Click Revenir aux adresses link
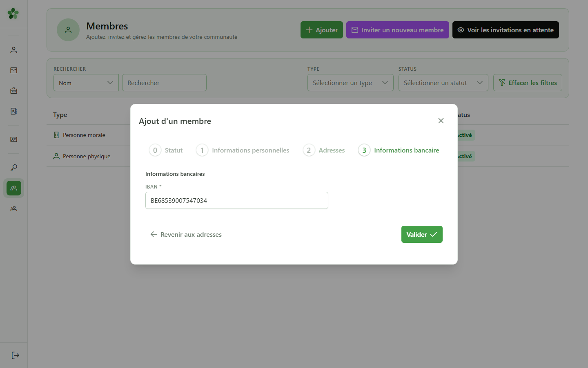Image resolution: width=588 pixels, height=368 pixels. pos(186,234)
